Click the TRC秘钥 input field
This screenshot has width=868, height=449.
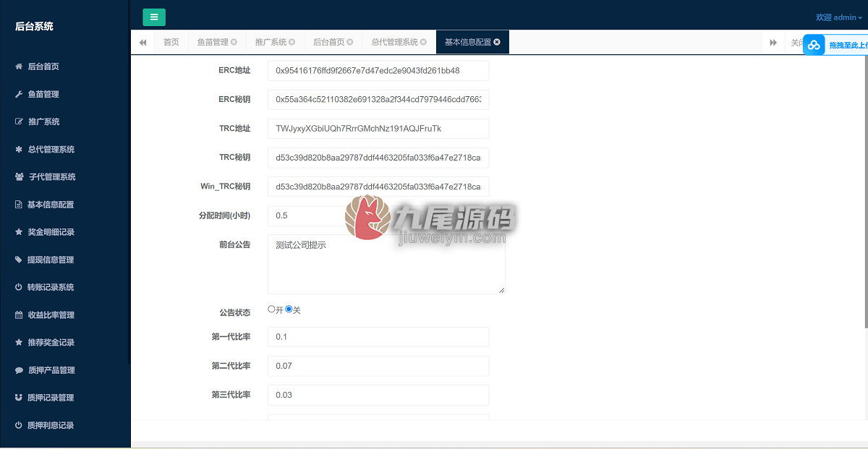tap(378, 158)
